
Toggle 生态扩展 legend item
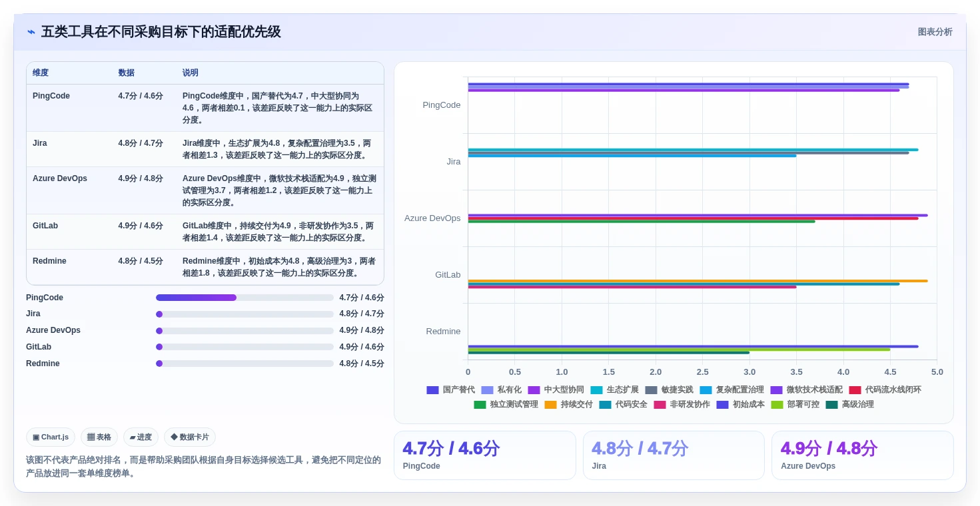[614, 390]
